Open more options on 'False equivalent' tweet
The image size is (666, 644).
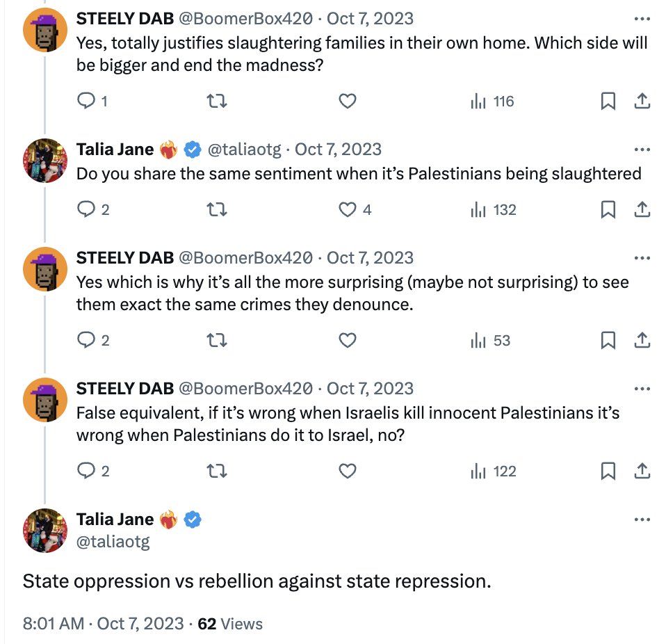(642, 389)
